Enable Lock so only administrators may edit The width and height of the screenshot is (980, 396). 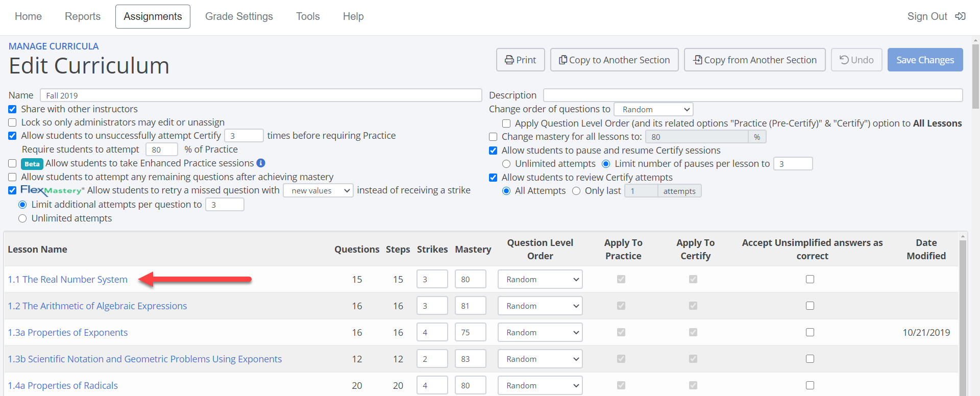click(12, 122)
